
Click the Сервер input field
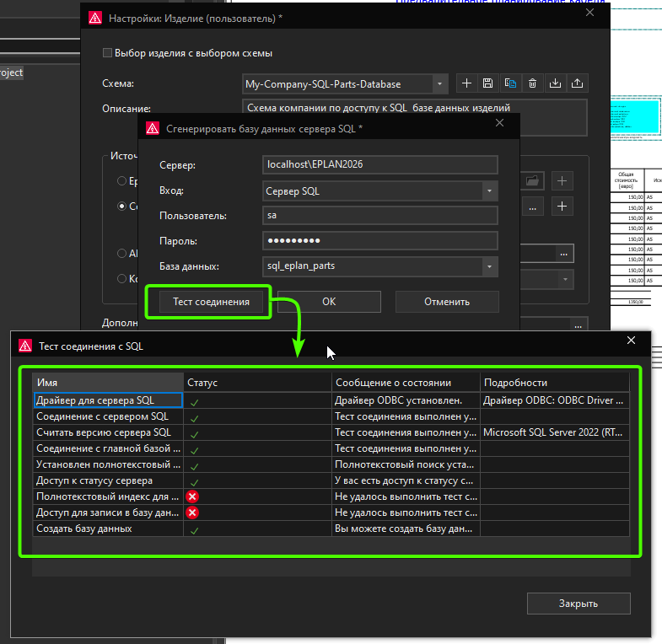click(380, 164)
